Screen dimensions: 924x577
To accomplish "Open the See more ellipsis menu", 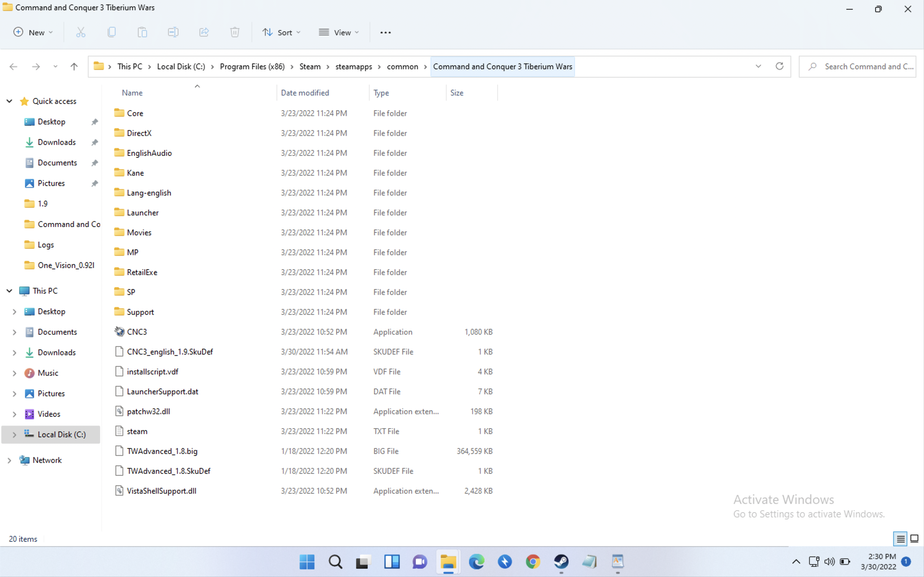I will tap(385, 32).
